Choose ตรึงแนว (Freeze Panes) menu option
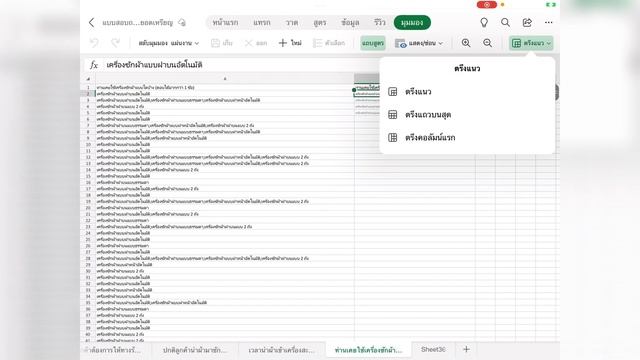This screenshot has width=640, height=360. tap(467, 91)
